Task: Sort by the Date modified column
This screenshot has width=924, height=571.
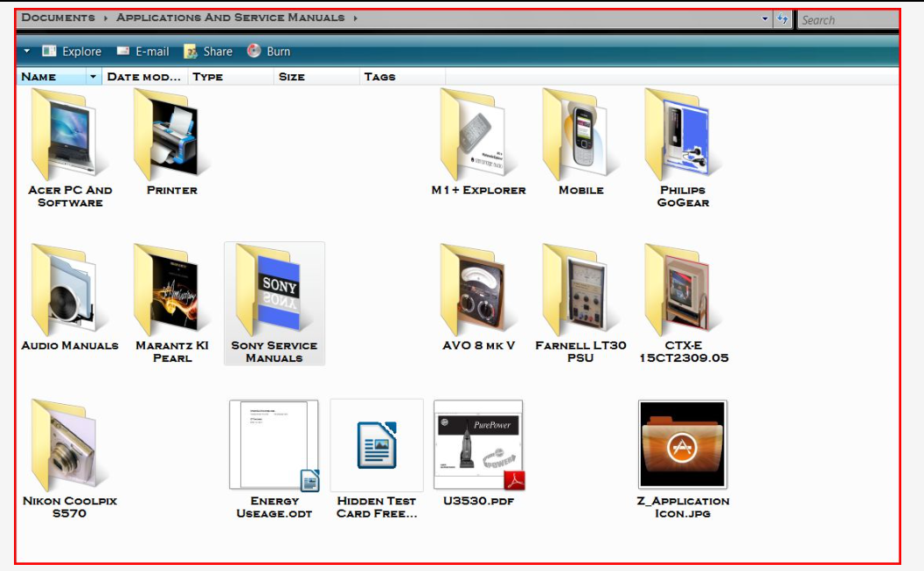Action: pos(144,77)
